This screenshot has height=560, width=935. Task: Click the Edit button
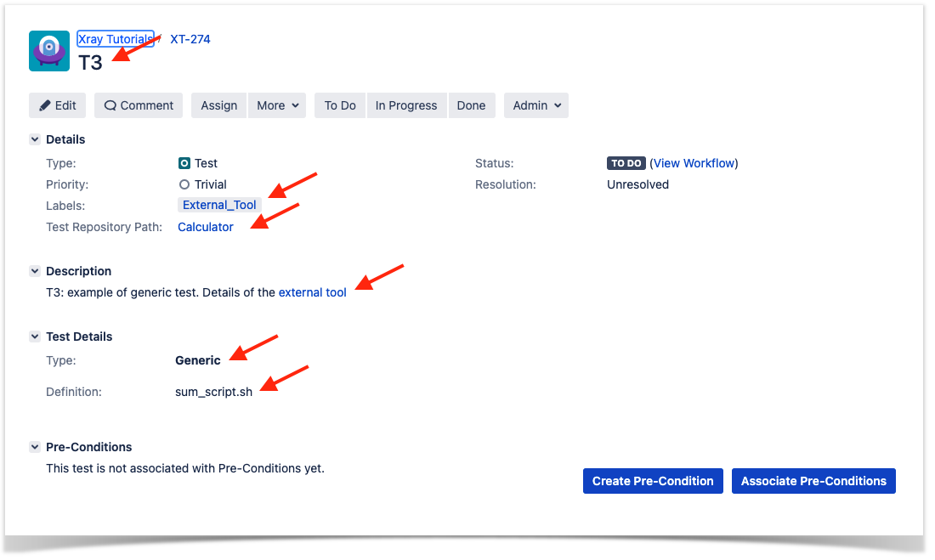57,105
